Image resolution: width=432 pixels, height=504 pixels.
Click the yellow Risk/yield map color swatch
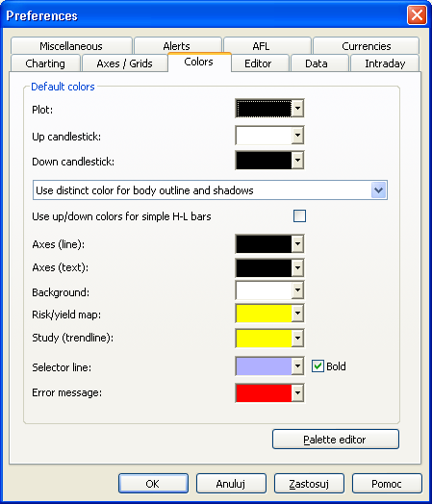click(264, 314)
